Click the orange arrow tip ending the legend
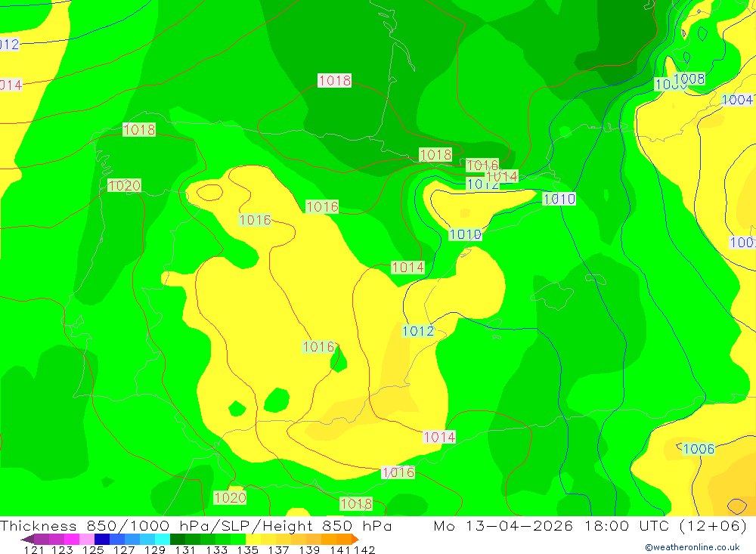The image size is (756, 554). [x=355, y=539]
